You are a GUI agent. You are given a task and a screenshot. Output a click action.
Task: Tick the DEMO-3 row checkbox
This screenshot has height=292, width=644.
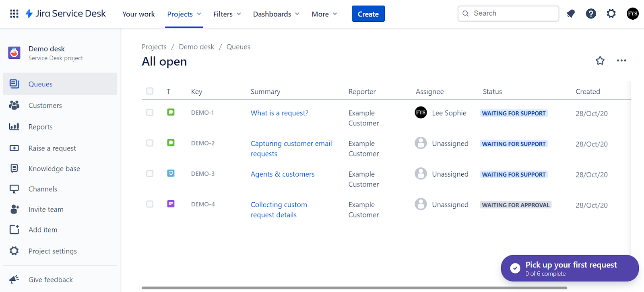tap(150, 174)
